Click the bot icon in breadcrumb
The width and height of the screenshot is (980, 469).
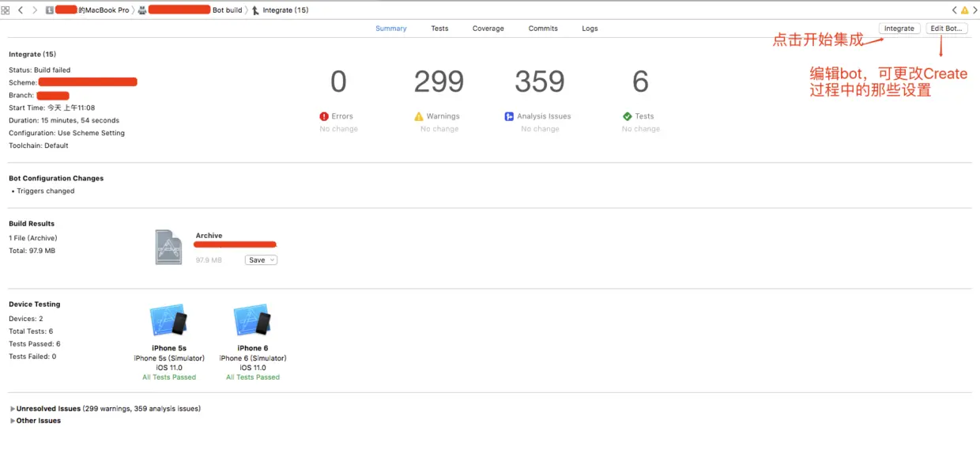click(142, 10)
